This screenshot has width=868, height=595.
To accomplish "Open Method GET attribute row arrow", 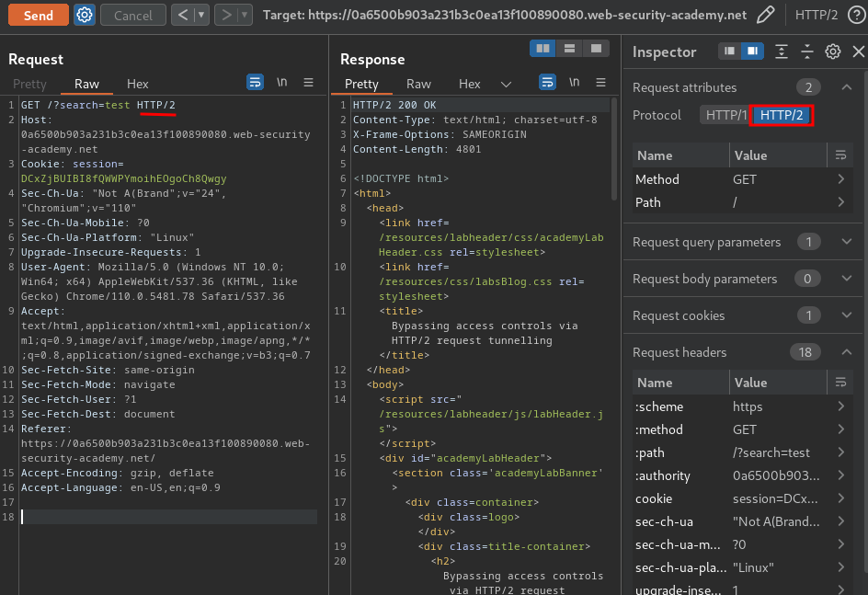I will tap(840, 178).
